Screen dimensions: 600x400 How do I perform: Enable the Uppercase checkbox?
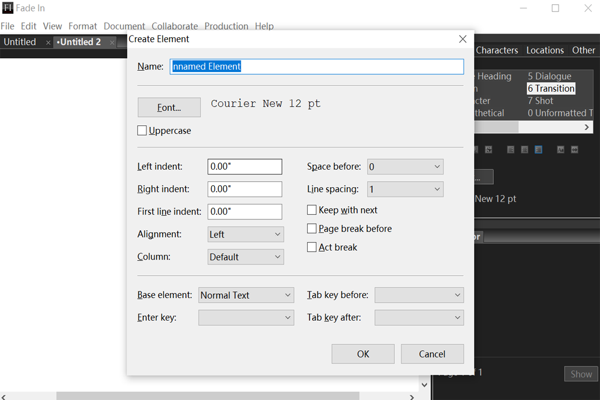tap(142, 131)
